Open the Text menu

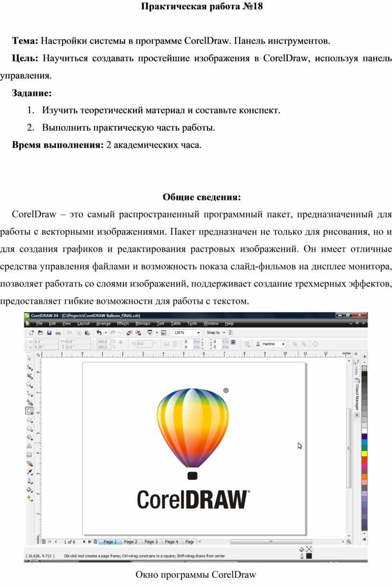pyautogui.click(x=160, y=323)
